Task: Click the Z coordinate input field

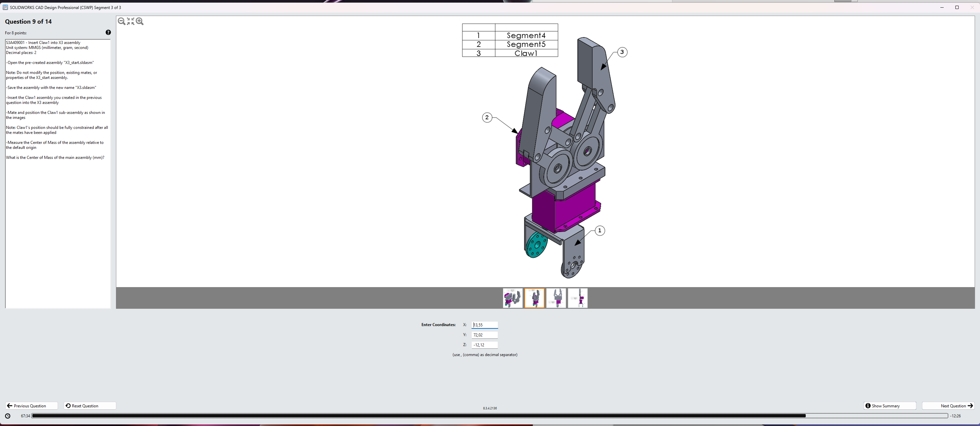Action: click(484, 345)
